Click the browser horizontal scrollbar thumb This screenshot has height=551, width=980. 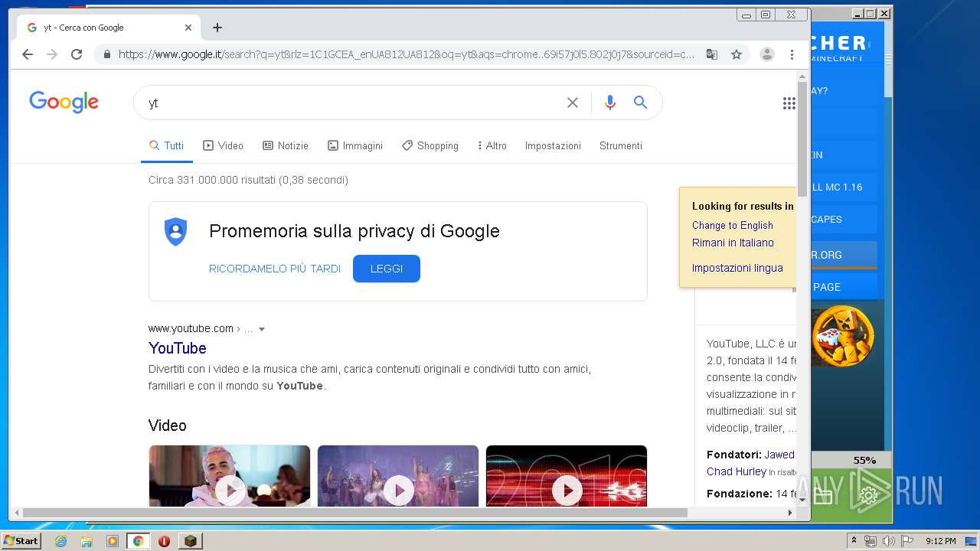click(354, 513)
